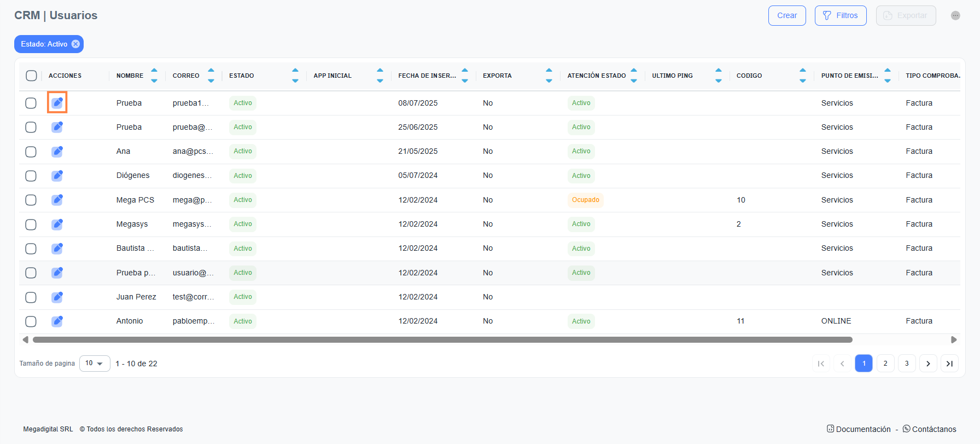Screen dimensions: 980x444
Task: Open the more options icon top right
Action: tap(955, 16)
